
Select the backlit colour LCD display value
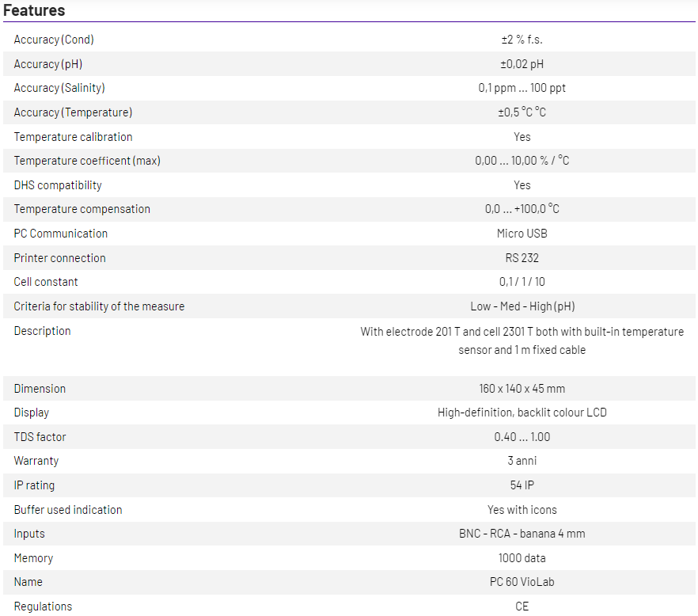522,413
